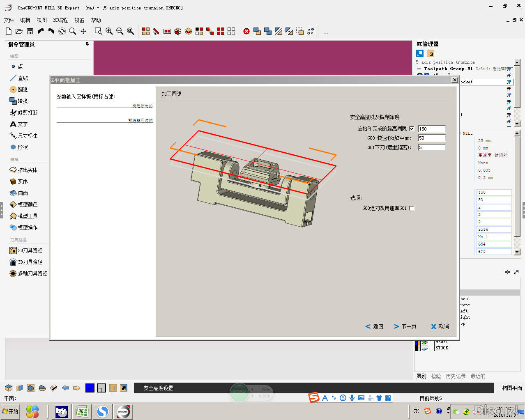Screen dimensions: 525x420
Task: Enable the G00退刀改用速率G01 checkbox
Action: [412, 208]
